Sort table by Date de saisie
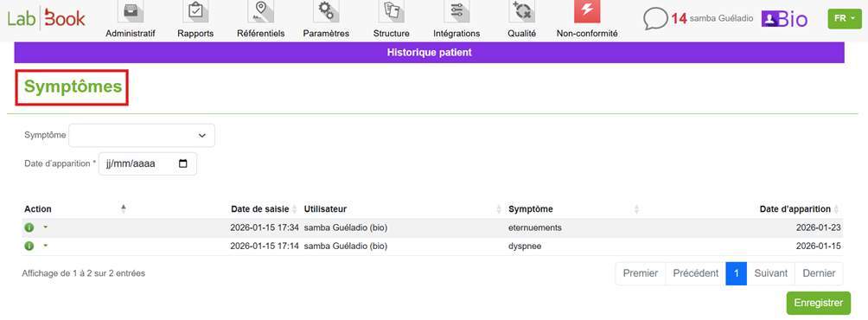This screenshot has height=320, width=868. pyautogui.click(x=265, y=208)
